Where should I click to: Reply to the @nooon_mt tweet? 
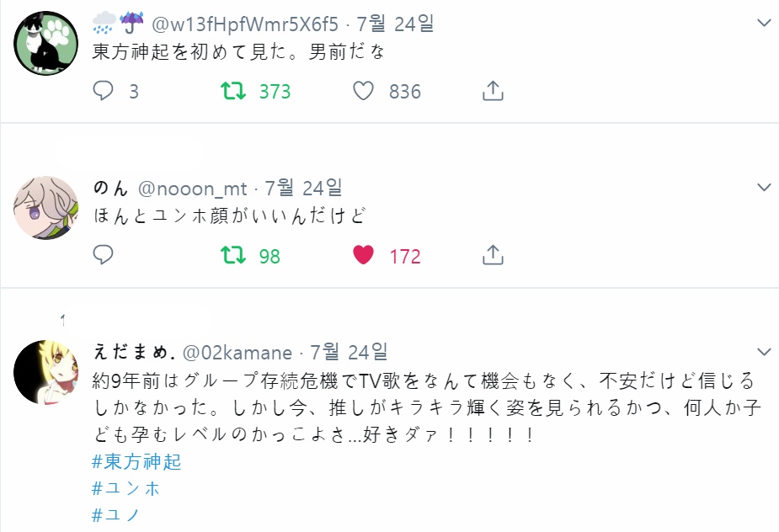coord(103,255)
